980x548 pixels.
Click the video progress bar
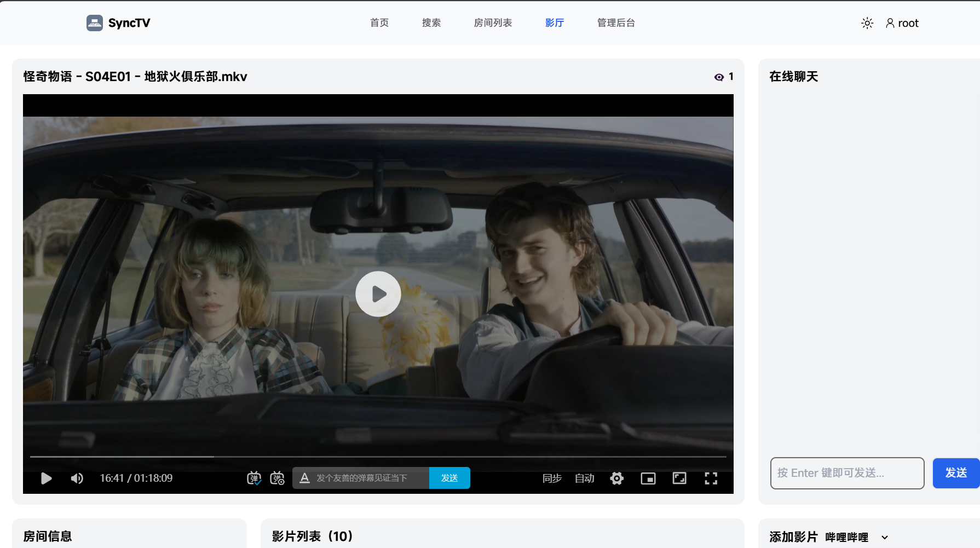[378, 456]
